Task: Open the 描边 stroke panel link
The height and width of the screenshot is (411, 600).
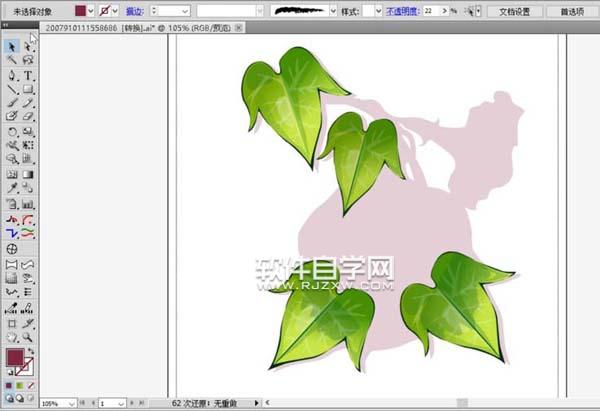Action: pos(135,11)
